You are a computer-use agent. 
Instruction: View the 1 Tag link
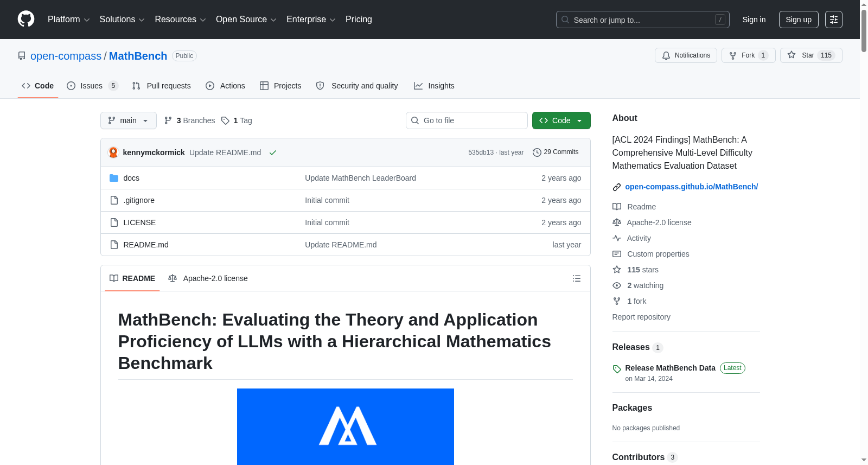237,120
